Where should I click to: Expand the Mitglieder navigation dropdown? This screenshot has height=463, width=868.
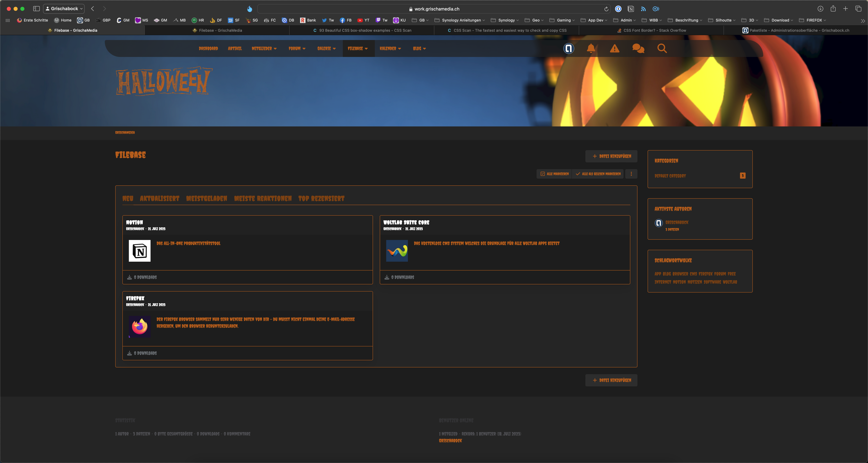[x=264, y=48]
